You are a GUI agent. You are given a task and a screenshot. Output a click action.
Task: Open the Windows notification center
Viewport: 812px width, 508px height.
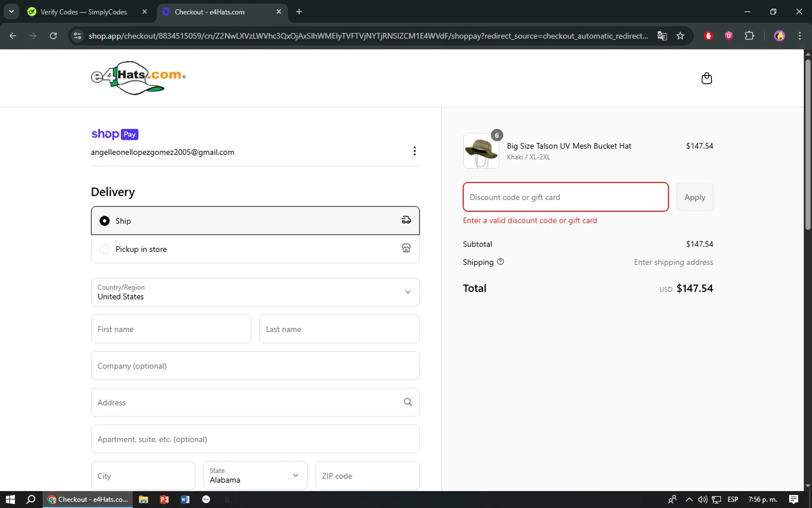[794, 499]
